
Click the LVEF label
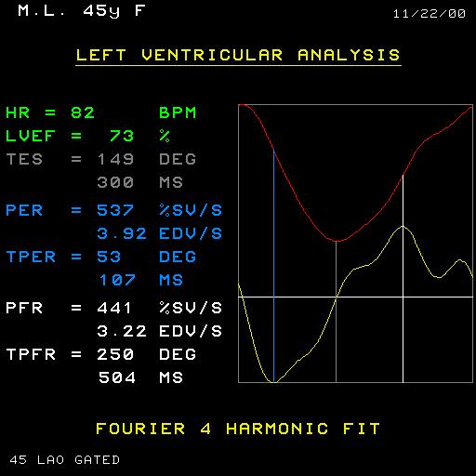pos(31,136)
